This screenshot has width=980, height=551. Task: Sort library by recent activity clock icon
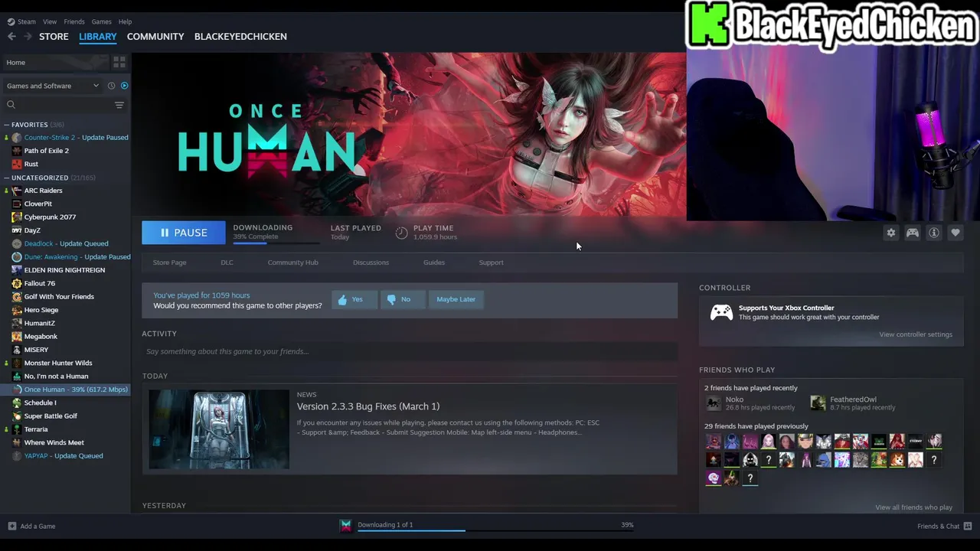[111, 86]
